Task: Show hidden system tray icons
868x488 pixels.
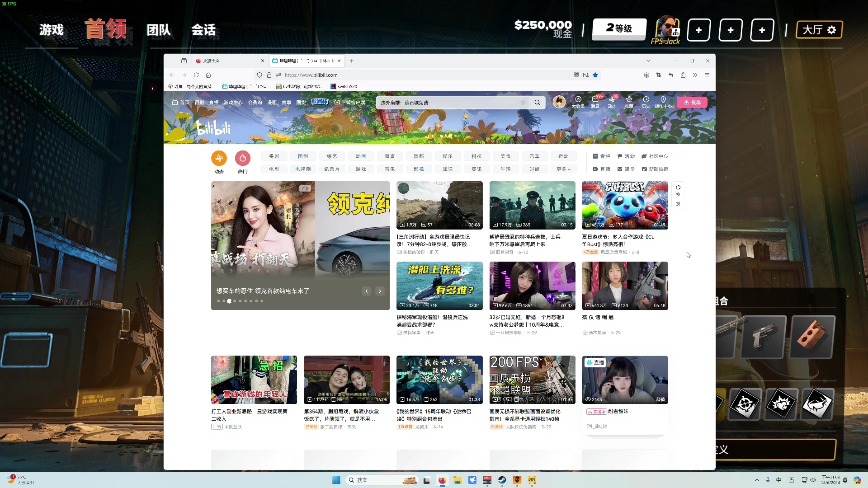Action: pyautogui.click(x=757, y=480)
